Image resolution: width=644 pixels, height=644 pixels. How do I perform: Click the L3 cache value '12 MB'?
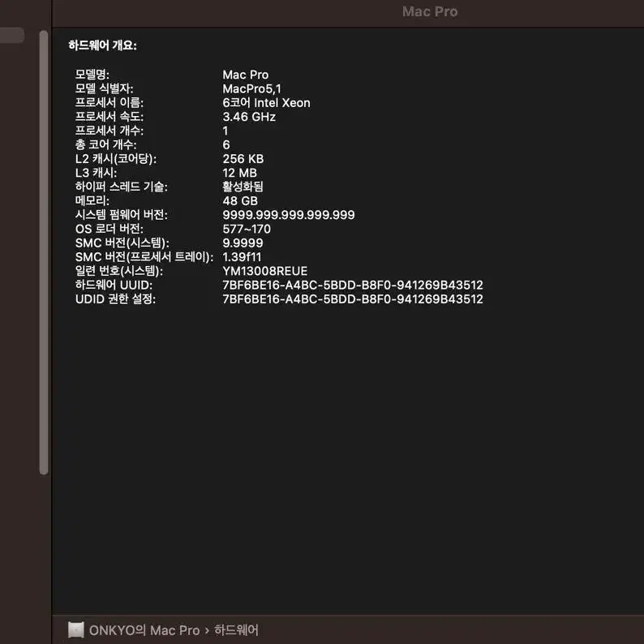tap(240, 173)
